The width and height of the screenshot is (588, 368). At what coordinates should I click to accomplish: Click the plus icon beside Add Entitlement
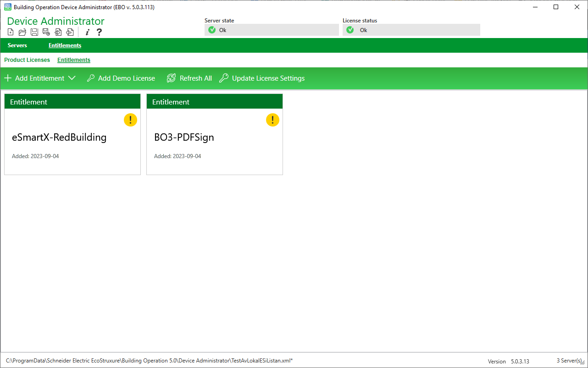[x=8, y=78]
